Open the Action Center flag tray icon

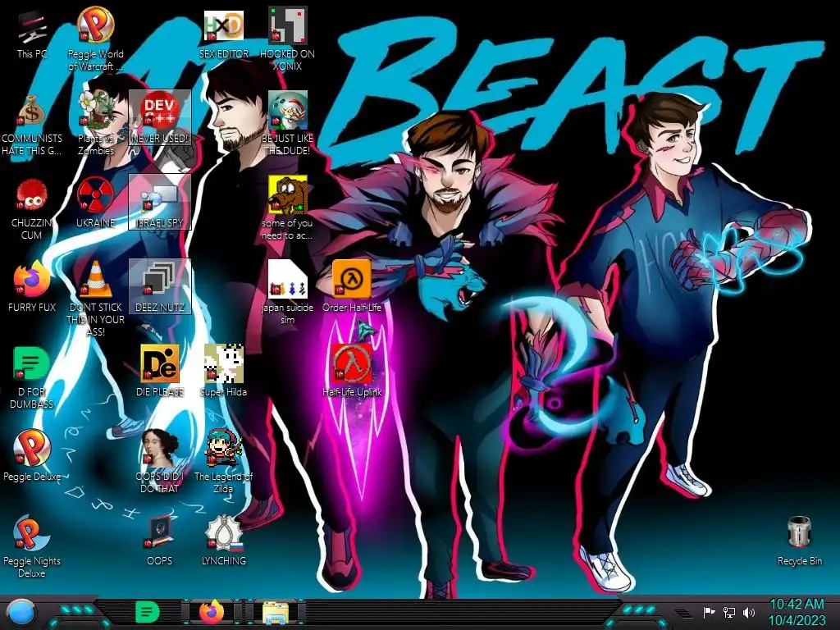click(710, 612)
